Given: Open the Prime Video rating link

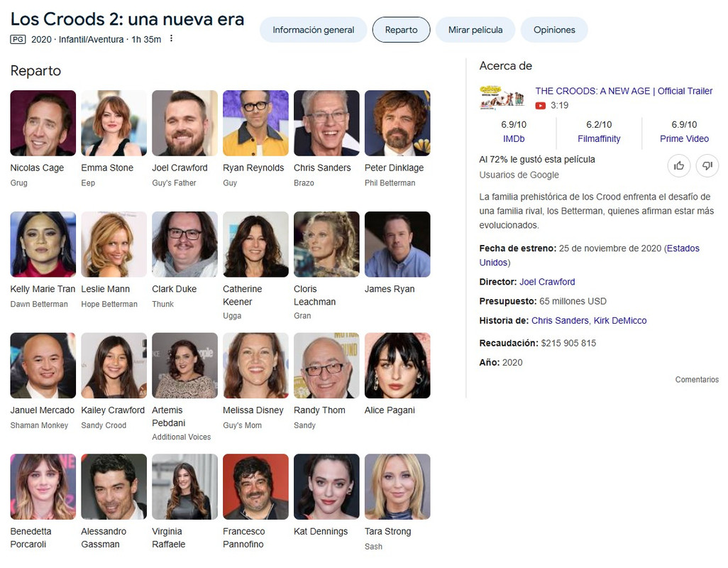Looking at the screenshot, I should 684,139.
